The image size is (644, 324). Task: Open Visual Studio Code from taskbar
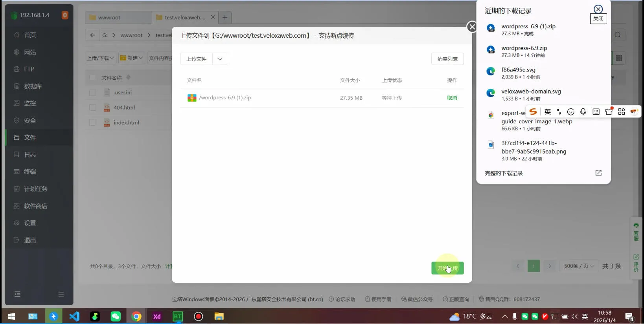tap(74, 316)
